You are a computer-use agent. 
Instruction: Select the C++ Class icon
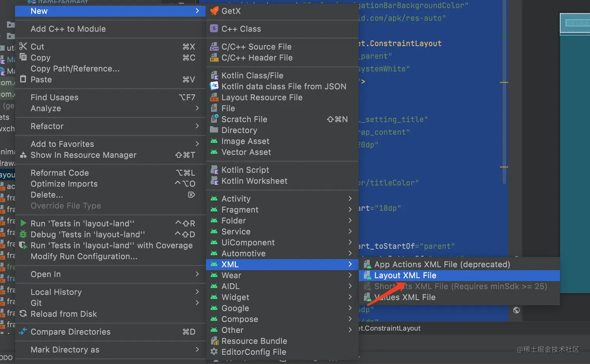(214, 28)
